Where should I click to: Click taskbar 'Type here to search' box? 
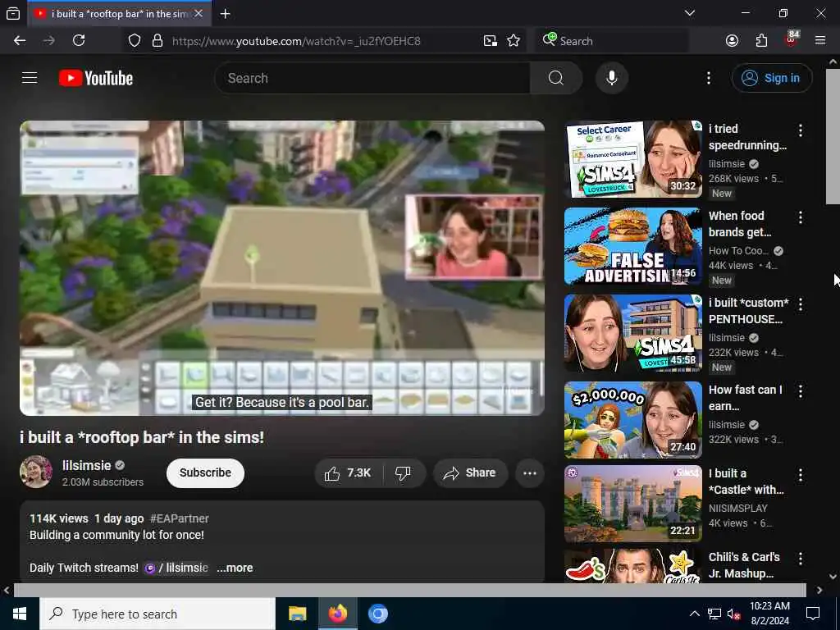click(x=157, y=614)
